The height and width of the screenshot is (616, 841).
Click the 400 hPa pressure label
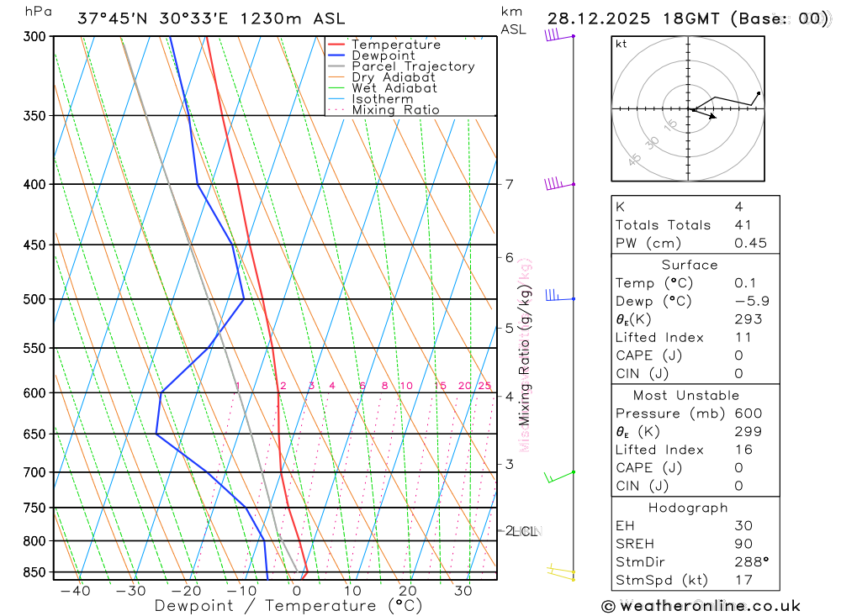[x=34, y=184]
